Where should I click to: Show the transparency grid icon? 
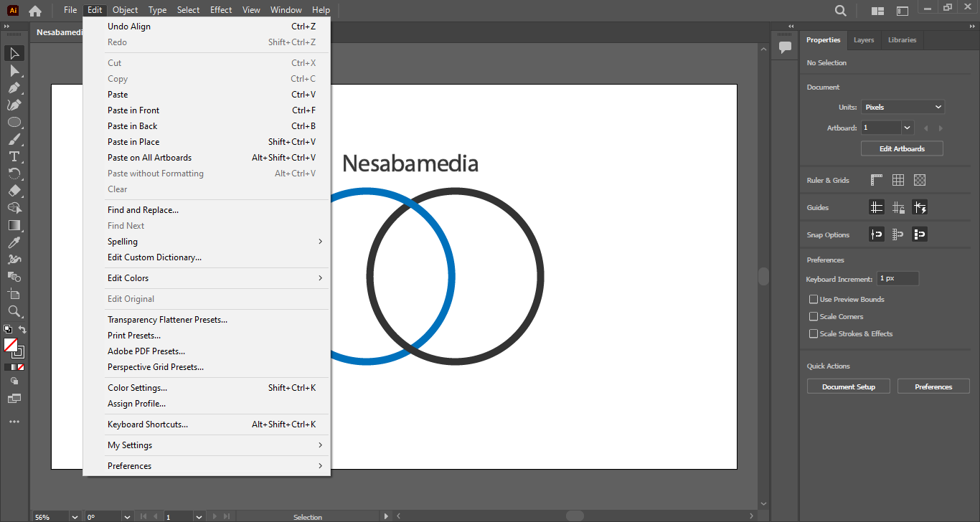(x=920, y=180)
